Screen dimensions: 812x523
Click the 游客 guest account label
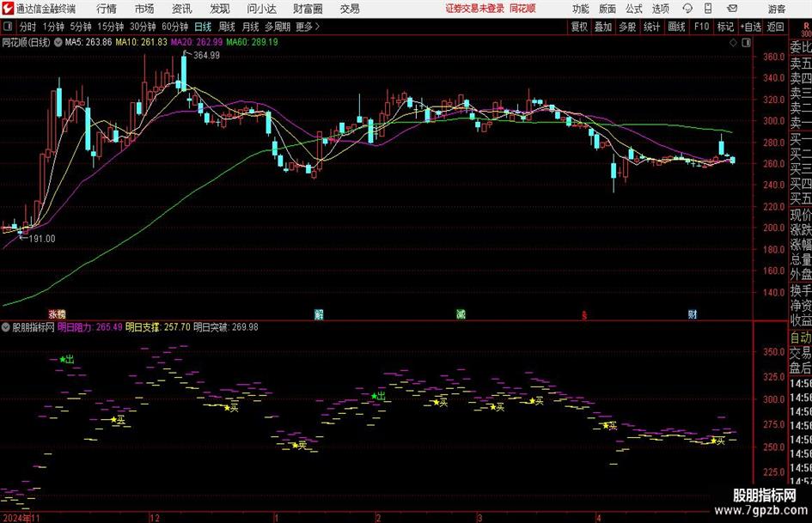click(776, 9)
